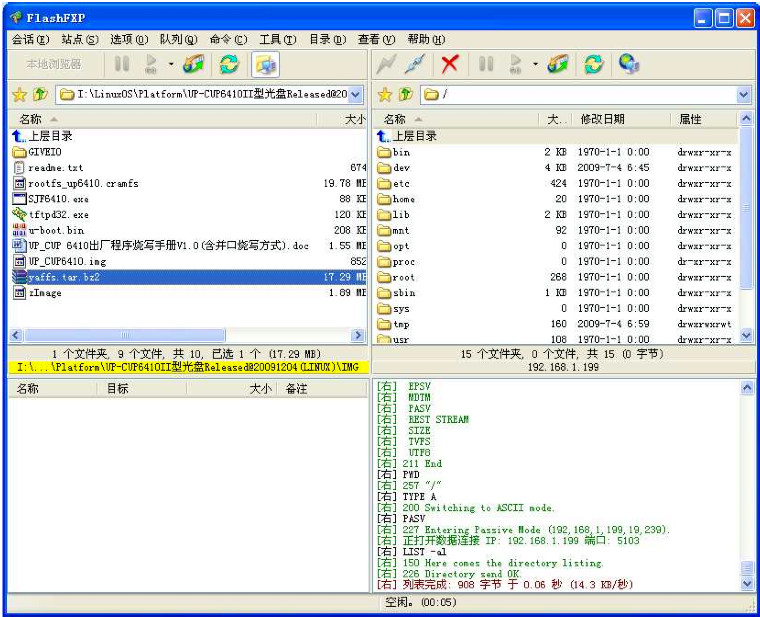The height and width of the screenshot is (617, 760).
Task: Refresh the remote FTP pane
Action: click(594, 63)
